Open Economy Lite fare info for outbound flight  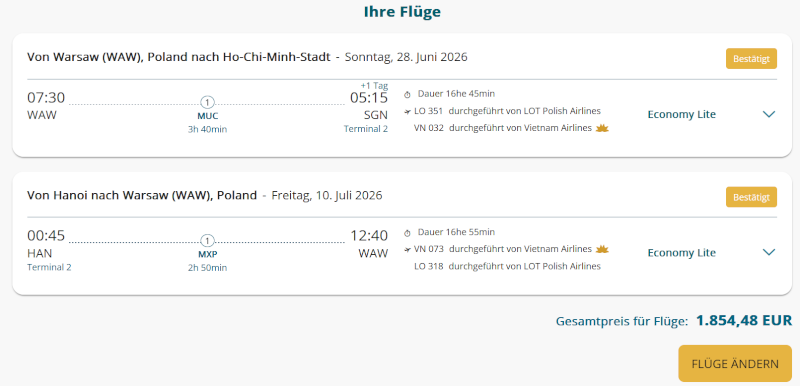coord(682,114)
